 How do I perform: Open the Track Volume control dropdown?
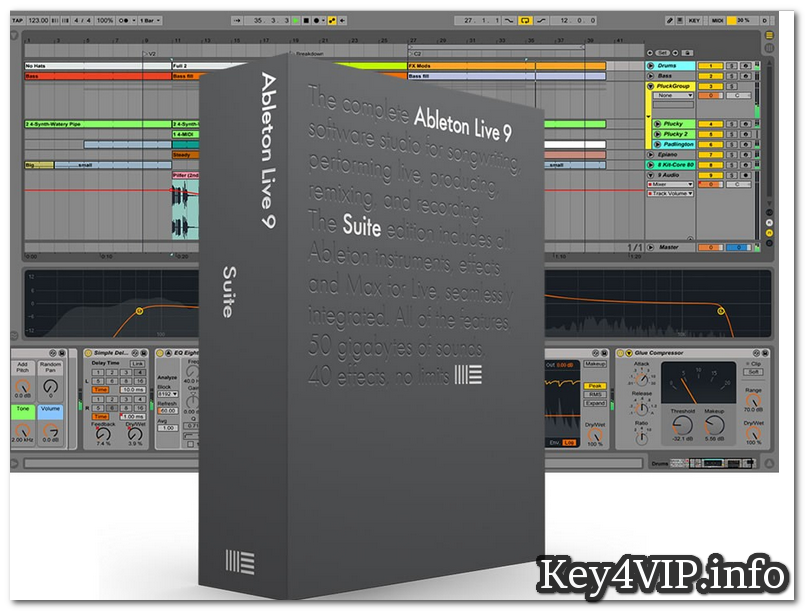pos(671,194)
